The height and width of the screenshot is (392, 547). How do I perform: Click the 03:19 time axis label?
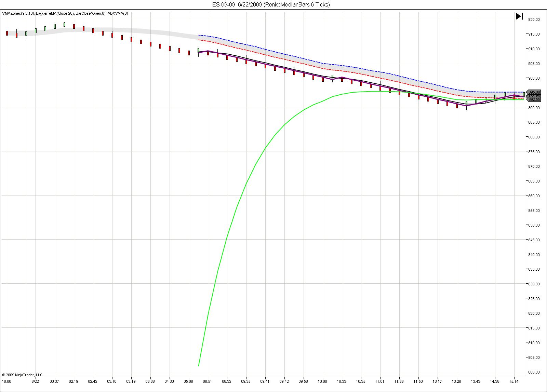(x=131, y=381)
